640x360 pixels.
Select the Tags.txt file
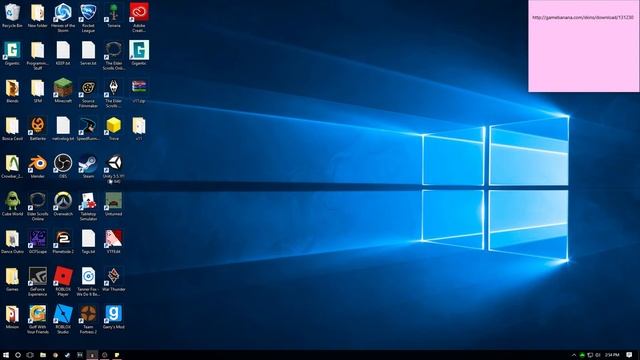pos(88,242)
